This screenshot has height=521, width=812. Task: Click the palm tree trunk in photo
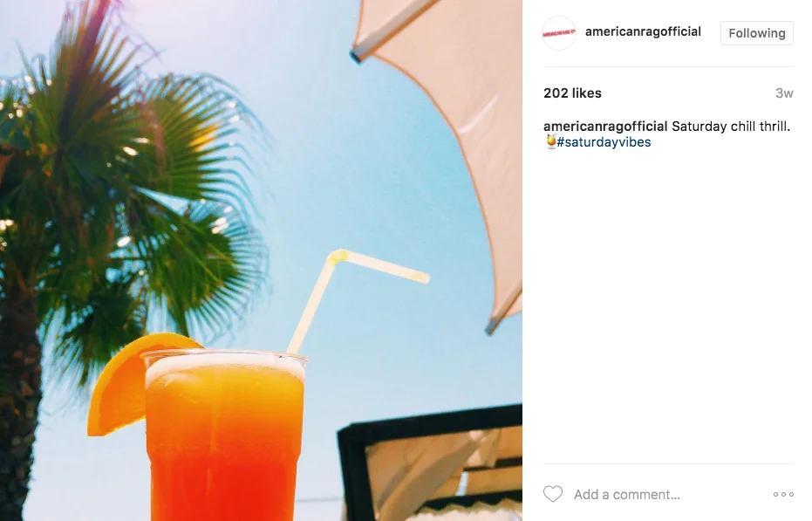pos(18,404)
